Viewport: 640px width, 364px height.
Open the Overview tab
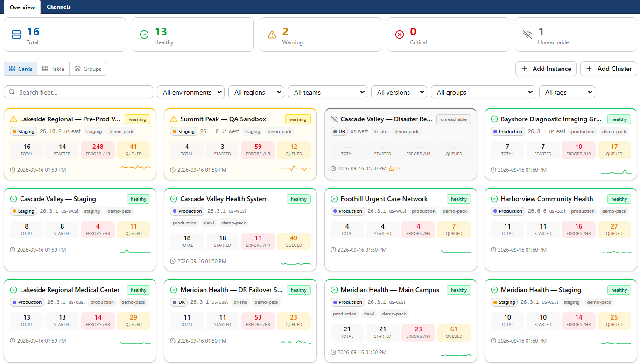(22, 7)
